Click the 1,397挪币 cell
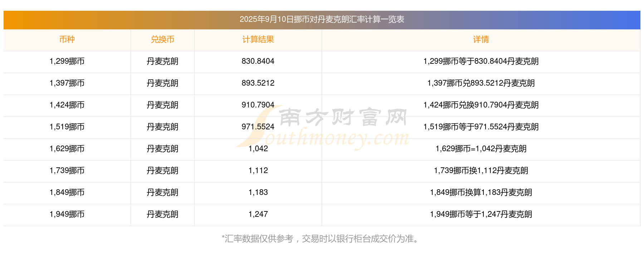The height and width of the screenshot is (258, 644). tap(67, 83)
